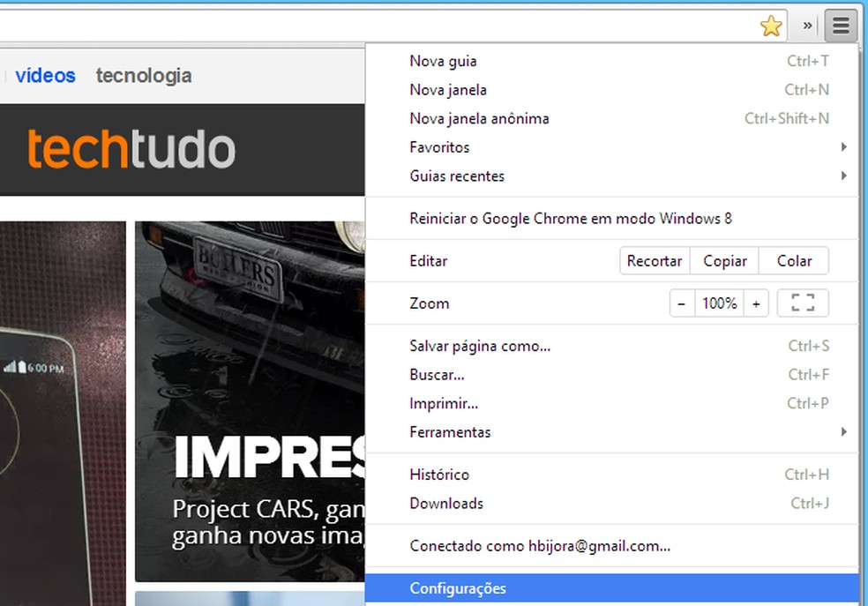Expand the Favoritos submenu

[617, 147]
